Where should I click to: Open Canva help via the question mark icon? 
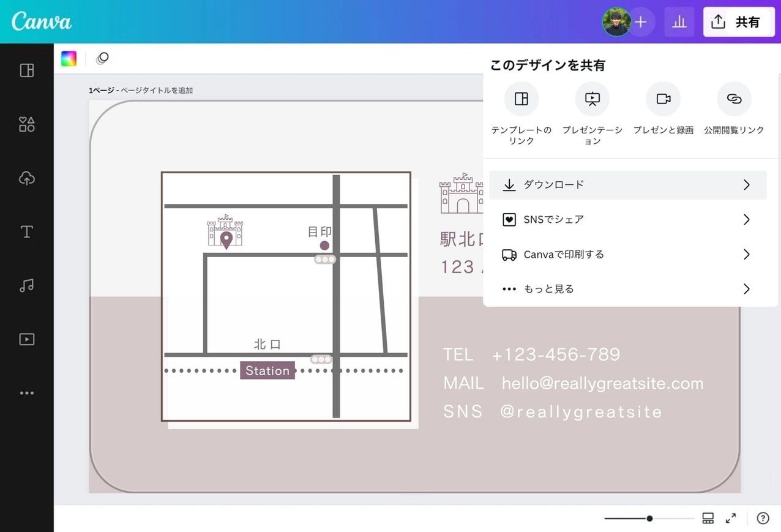(763, 518)
